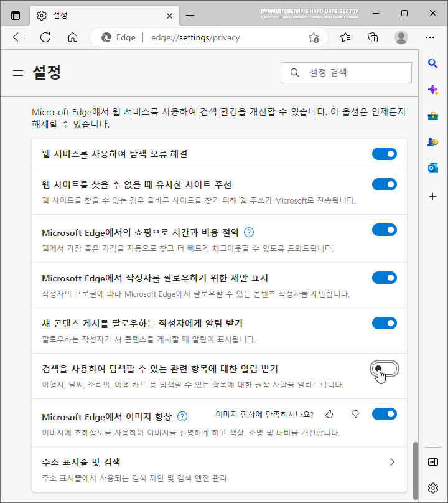The width and height of the screenshot is (448, 503).
Task: Open the user profile avatar
Action: point(401,37)
